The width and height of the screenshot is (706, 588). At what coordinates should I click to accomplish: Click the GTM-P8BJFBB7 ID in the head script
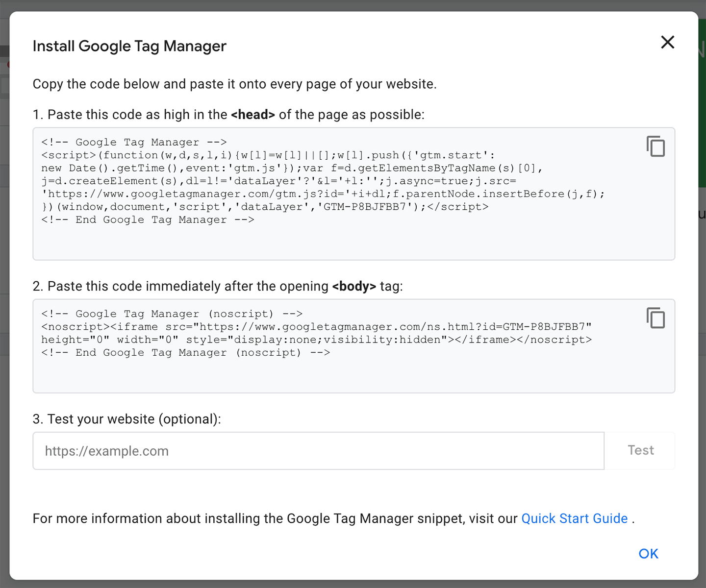[365, 207]
